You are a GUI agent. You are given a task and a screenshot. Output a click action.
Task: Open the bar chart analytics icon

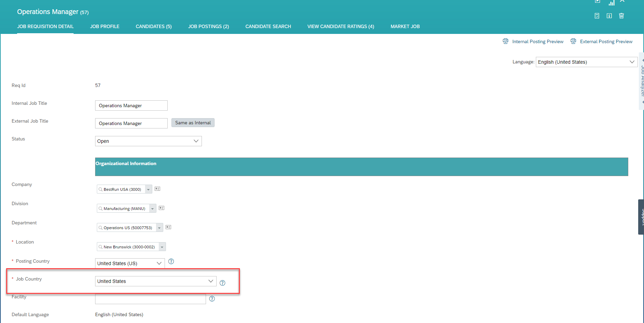[611, 3]
